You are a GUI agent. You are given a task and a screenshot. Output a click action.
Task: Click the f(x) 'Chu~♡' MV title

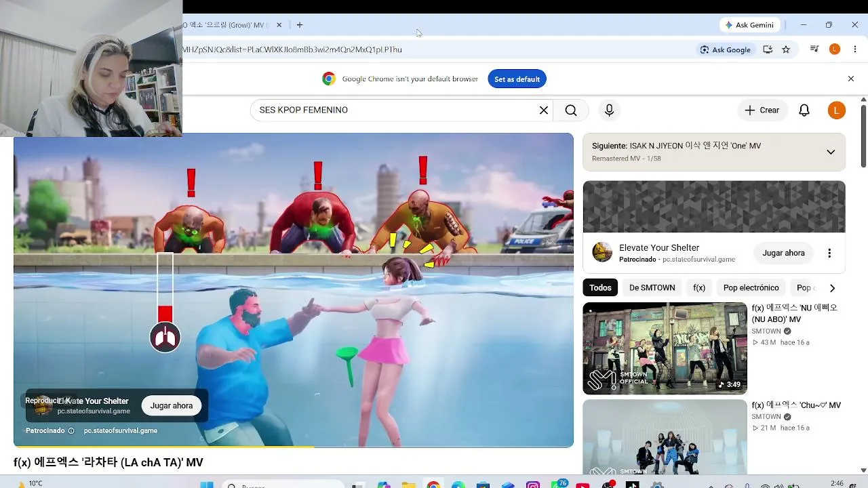click(796, 405)
